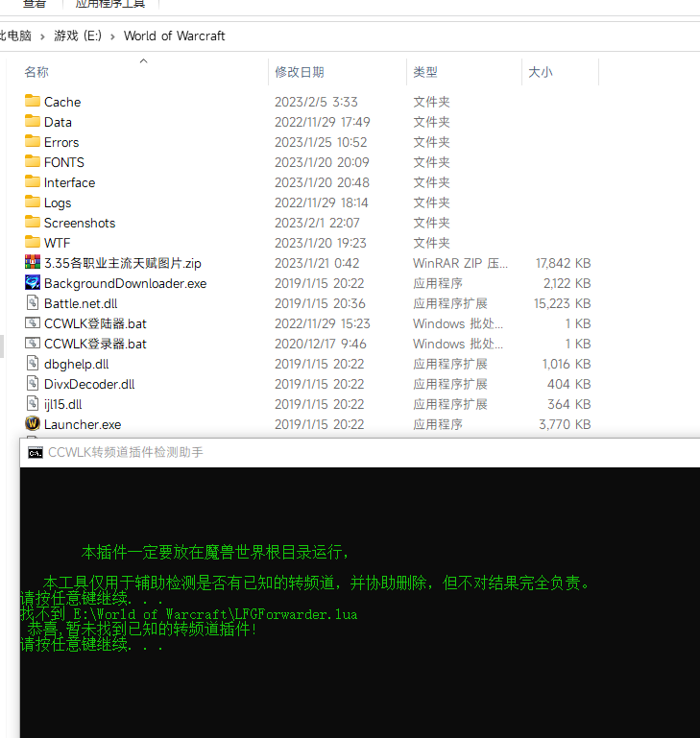Sort files by the 类型 column header
700x738 pixels.
(x=425, y=72)
